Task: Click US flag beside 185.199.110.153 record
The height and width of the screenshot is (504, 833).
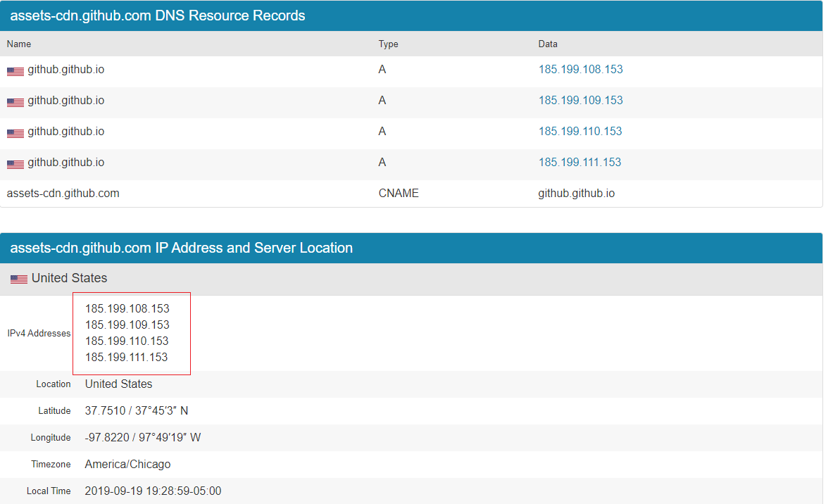Action: 15,133
